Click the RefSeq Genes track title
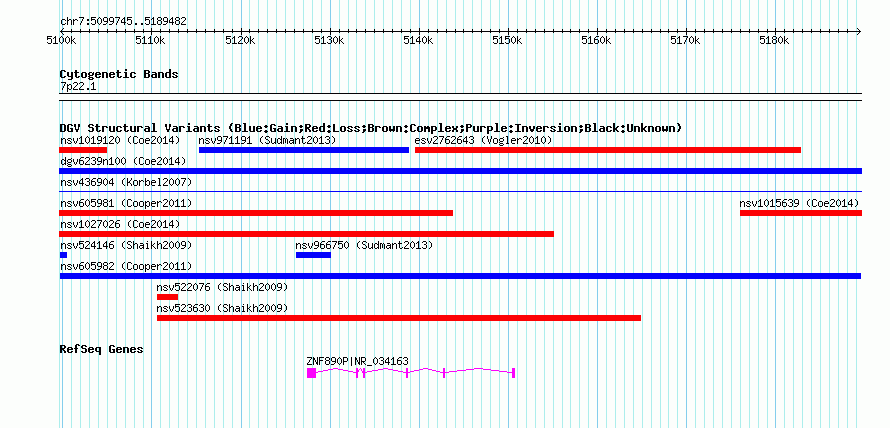 click(x=102, y=349)
